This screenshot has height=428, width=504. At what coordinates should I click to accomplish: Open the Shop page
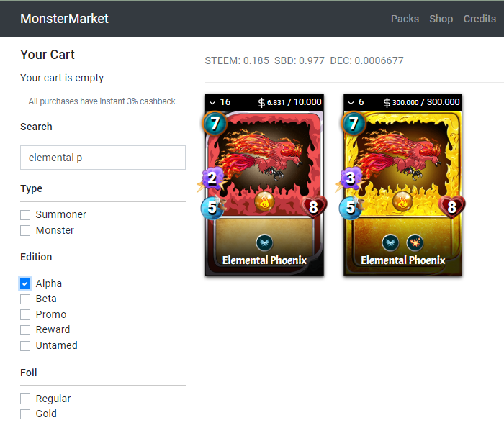(x=441, y=19)
